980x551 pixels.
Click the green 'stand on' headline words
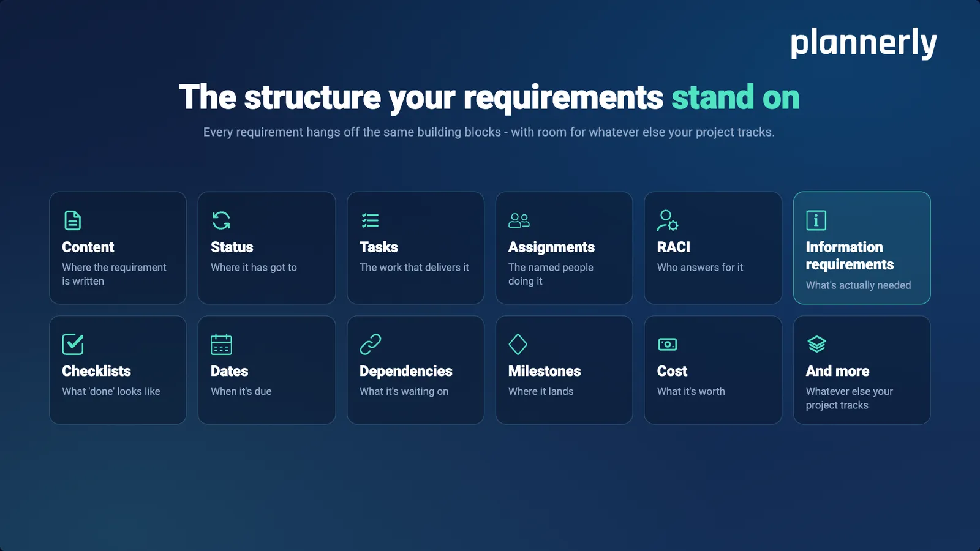coord(736,97)
